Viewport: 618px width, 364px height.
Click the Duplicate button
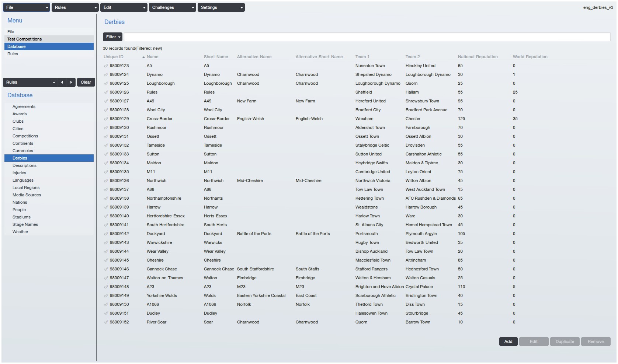(565, 342)
